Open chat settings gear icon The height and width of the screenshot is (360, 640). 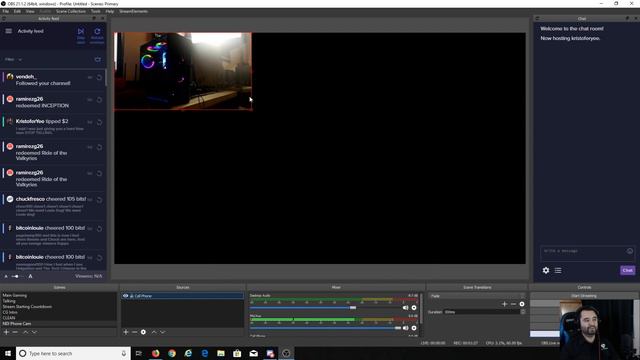click(546, 270)
